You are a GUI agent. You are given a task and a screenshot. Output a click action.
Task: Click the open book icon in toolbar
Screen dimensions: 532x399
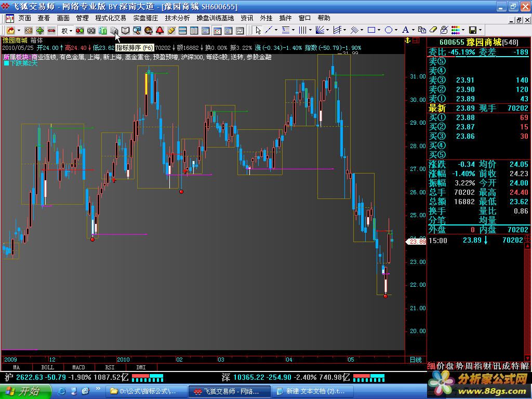(x=125, y=31)
